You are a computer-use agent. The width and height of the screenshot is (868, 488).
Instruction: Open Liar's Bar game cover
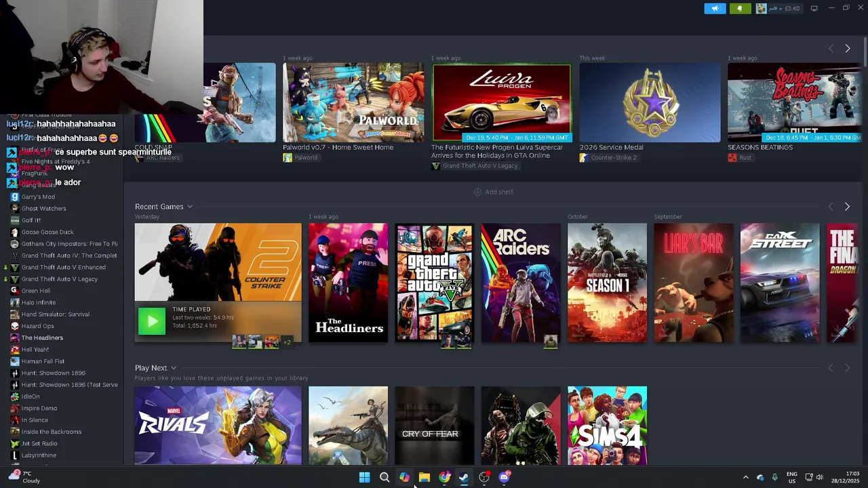coord(694,283)
